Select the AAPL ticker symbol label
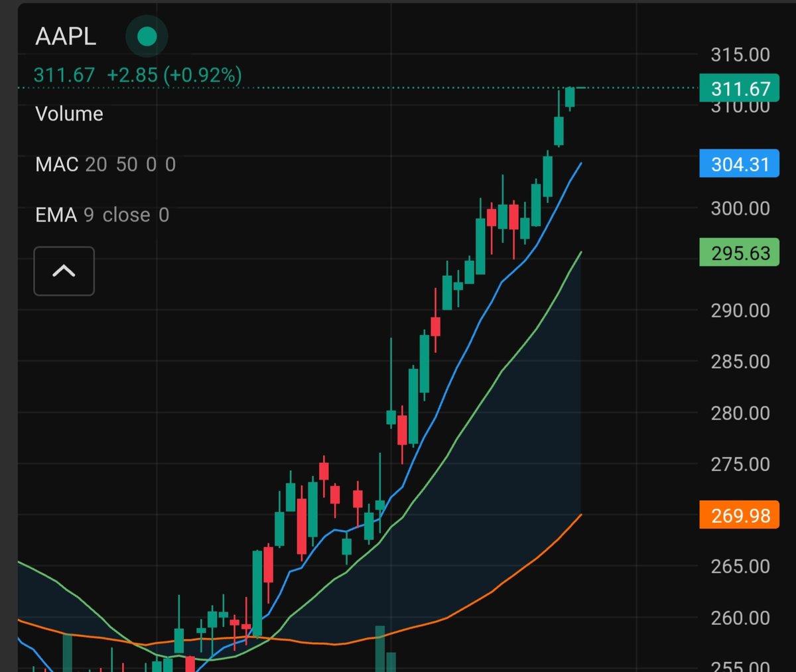This screenshot has width=796, height=672. click(66, 36)
